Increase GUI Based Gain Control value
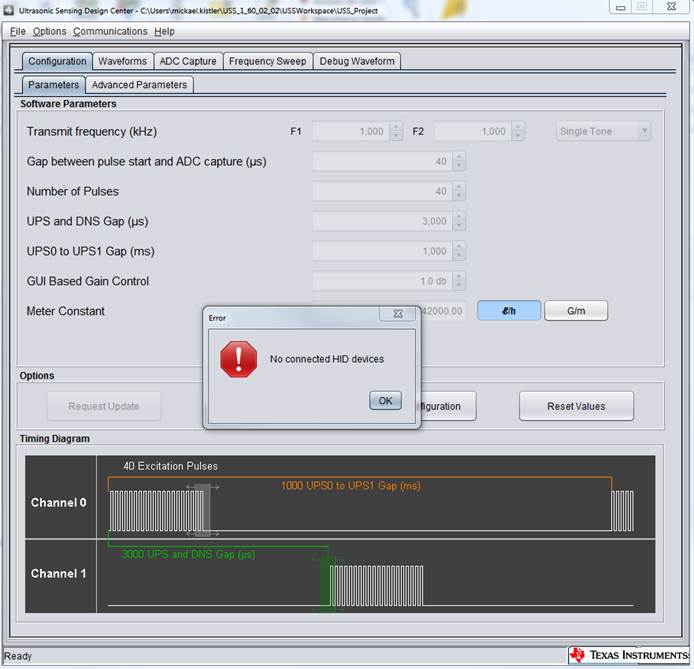Screen dimensions: 694x669 point(459,277)
